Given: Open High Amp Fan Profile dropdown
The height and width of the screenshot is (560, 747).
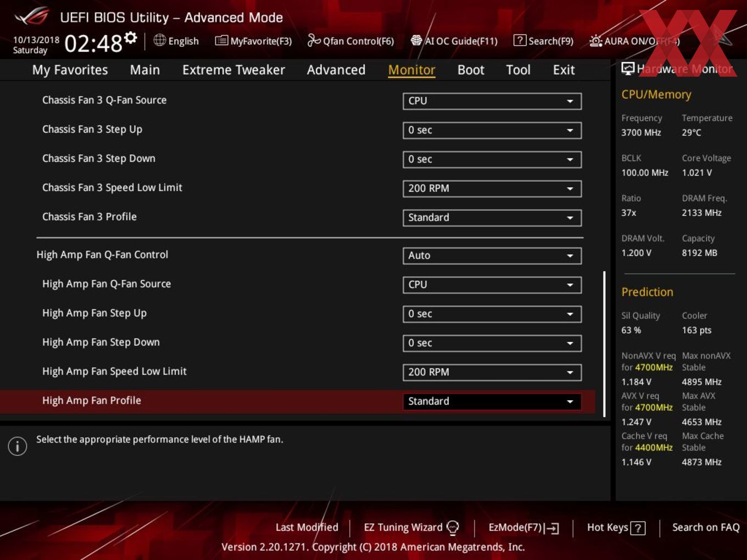Looking at the screenshot, I should click(492, 401).
